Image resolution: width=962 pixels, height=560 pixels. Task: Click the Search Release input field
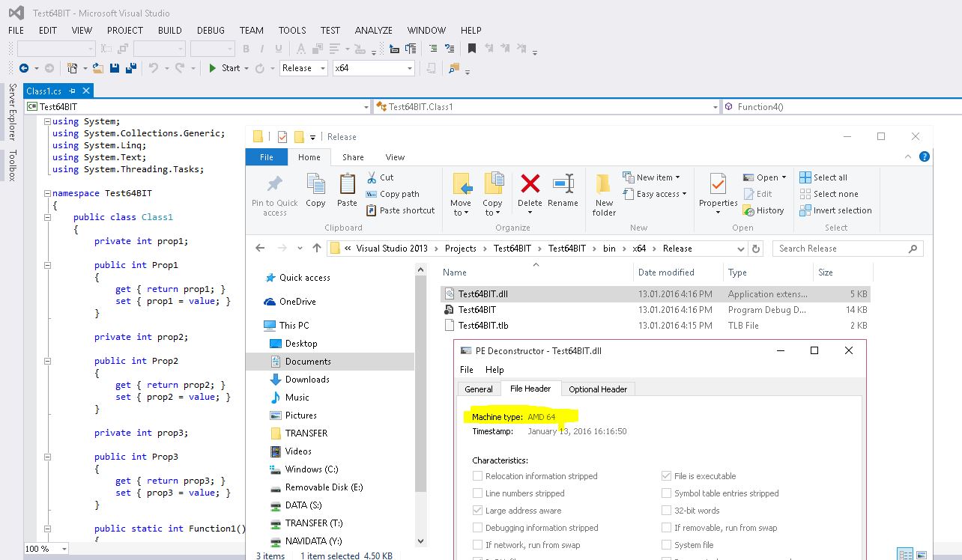847,249
